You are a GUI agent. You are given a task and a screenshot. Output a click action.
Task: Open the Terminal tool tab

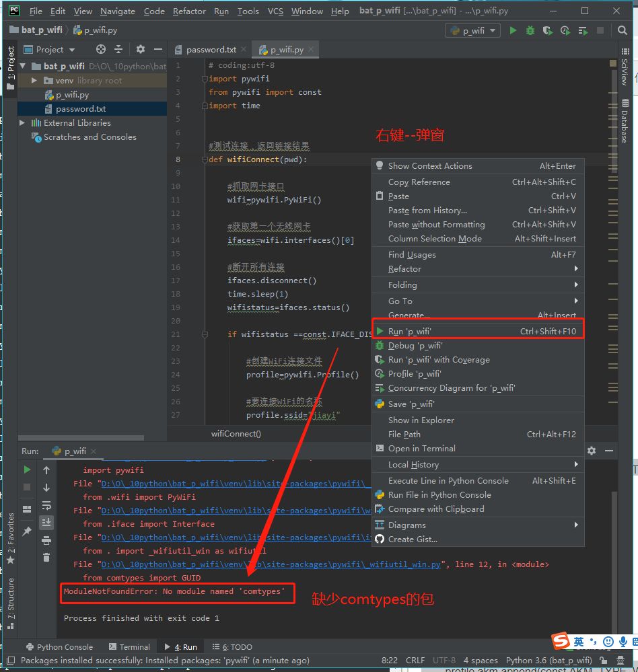129,646
